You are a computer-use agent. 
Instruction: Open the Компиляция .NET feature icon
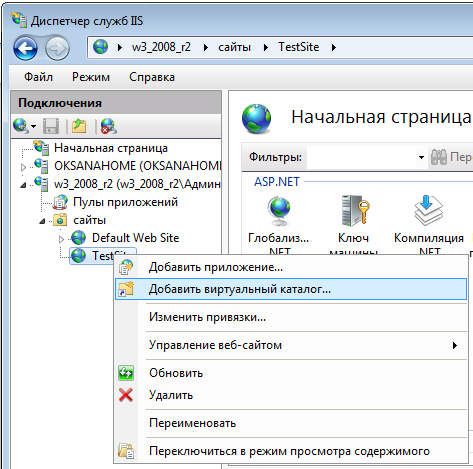429,211
